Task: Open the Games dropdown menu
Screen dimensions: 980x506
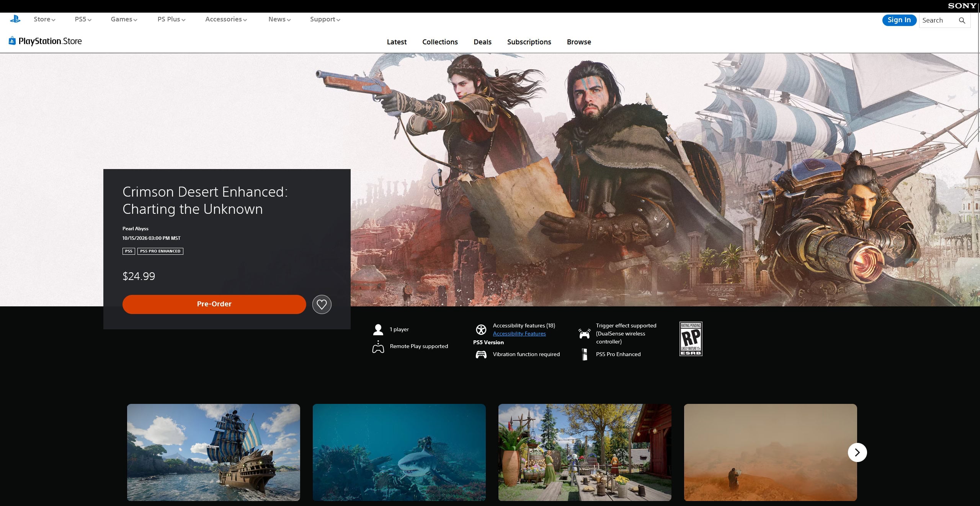Action: coord(124,20)
